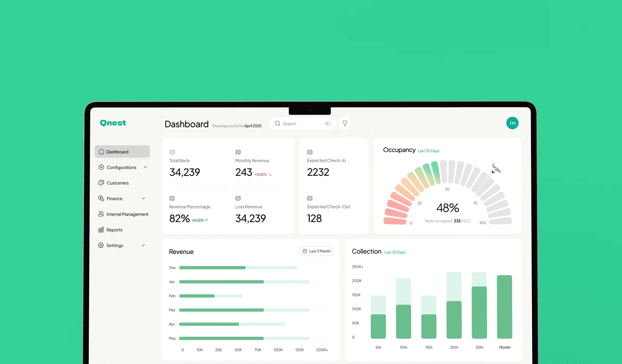Open the Last 3 Month selector on Revenue
622x364 pixels.
316,251
